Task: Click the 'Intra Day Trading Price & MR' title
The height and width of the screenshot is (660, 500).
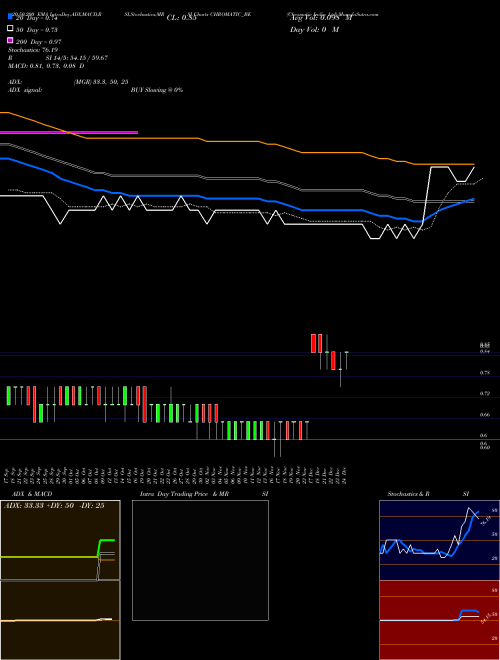Action: (x=184, y=494)
